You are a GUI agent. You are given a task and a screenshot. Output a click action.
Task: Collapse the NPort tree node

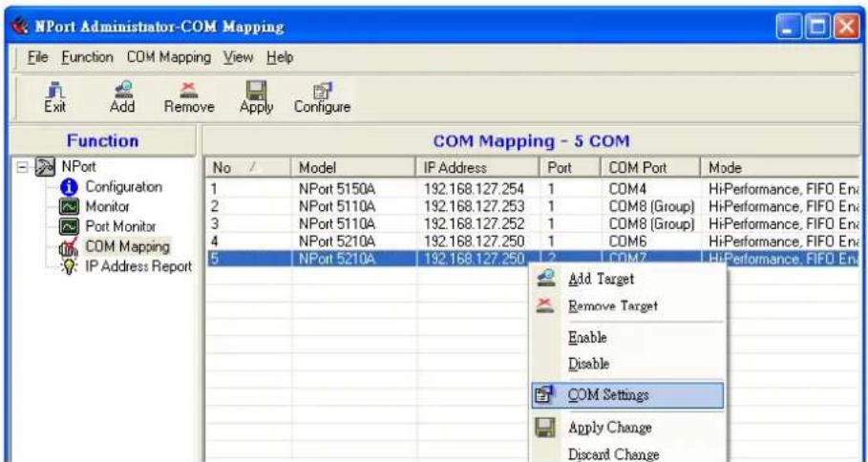(22, 167)
